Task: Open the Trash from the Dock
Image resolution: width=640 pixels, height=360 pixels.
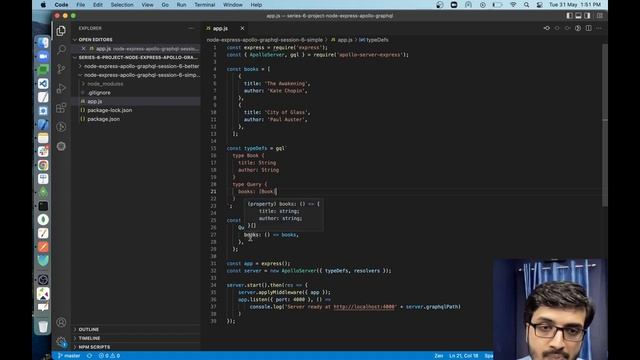Action: point(43,327)
